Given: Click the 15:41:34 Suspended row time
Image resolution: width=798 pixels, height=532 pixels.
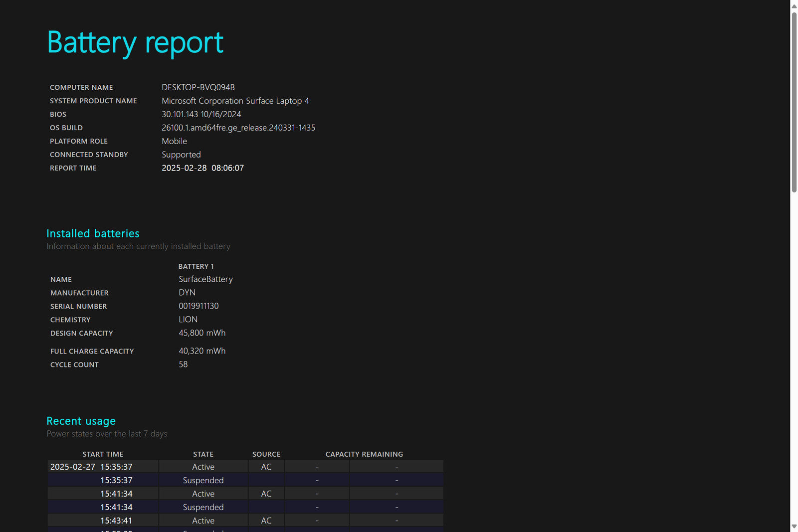Looking at the screenshot, I should click(x=116, y=507).
